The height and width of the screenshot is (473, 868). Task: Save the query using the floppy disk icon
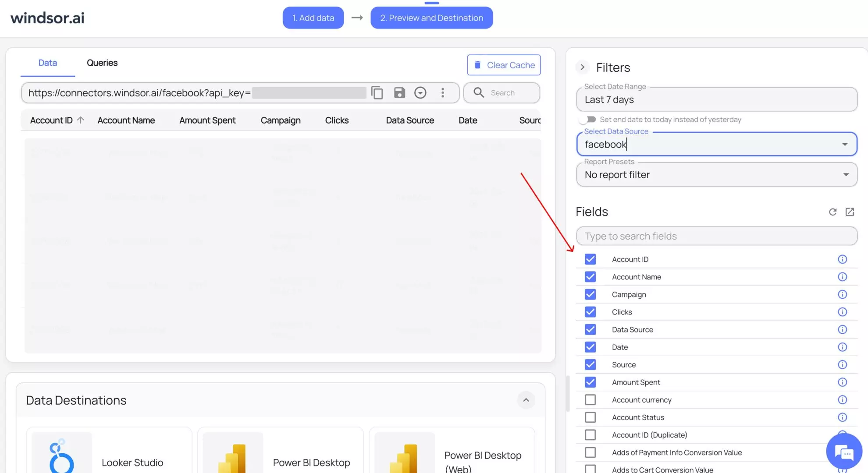[x=399, y=93]
